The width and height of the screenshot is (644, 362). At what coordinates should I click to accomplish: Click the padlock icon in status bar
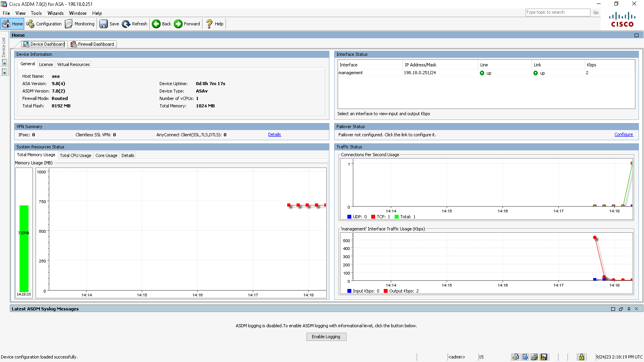tap(581, 357)
